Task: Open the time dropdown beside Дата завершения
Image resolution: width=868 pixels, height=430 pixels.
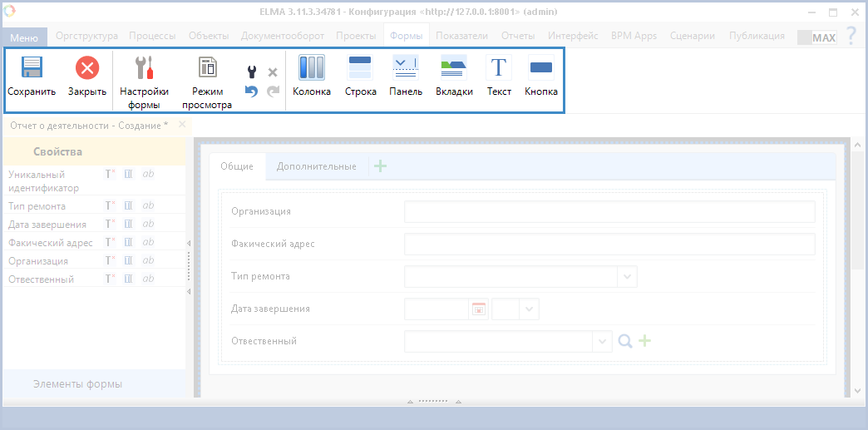Action: point(530,309)
